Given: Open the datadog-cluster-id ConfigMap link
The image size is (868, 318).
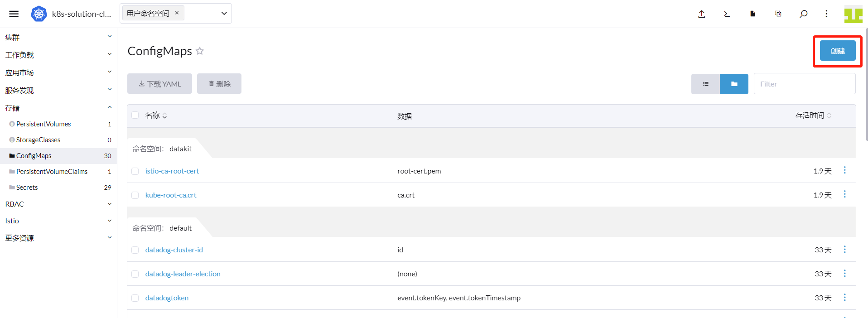Looking at the screenshot, I should tap(174, 250).
